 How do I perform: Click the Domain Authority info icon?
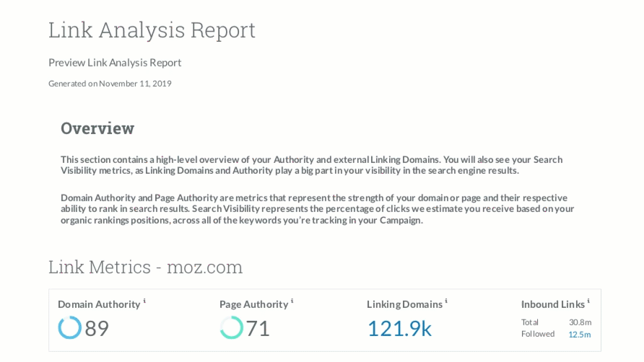pyautogui.click(x=144, y=301)
